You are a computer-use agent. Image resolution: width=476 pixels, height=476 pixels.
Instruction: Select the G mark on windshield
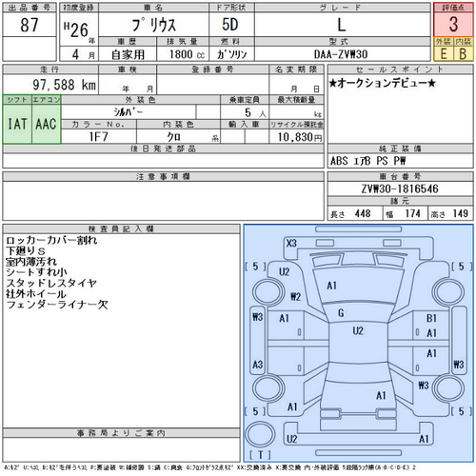[341, 313]
